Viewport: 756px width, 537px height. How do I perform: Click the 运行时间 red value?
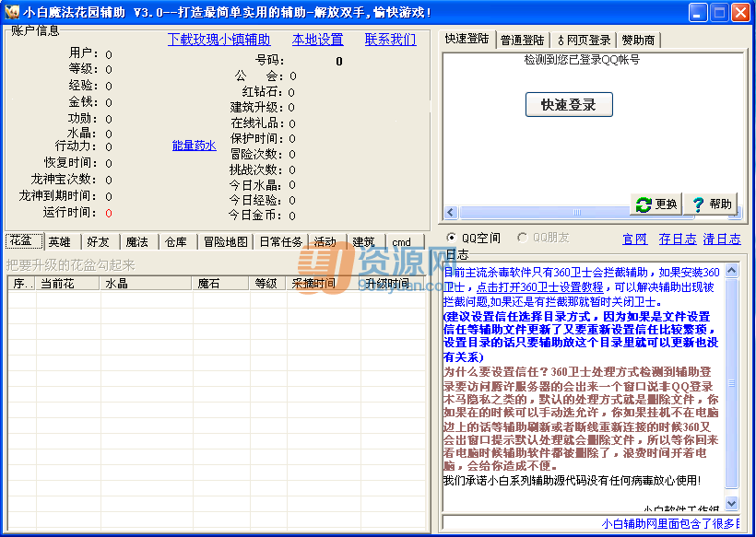[109, 214]
